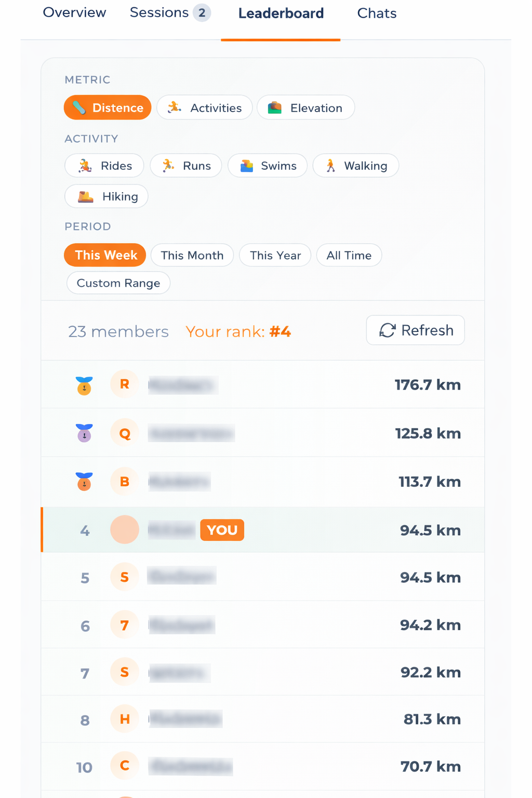Click the avatar with letter Q

click(x=125, y=433)
